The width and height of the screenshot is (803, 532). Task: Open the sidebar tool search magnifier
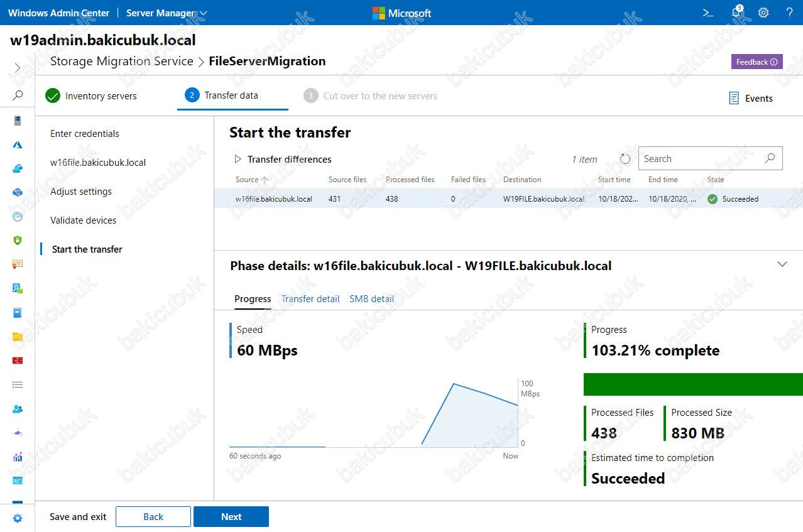[18, 95]
